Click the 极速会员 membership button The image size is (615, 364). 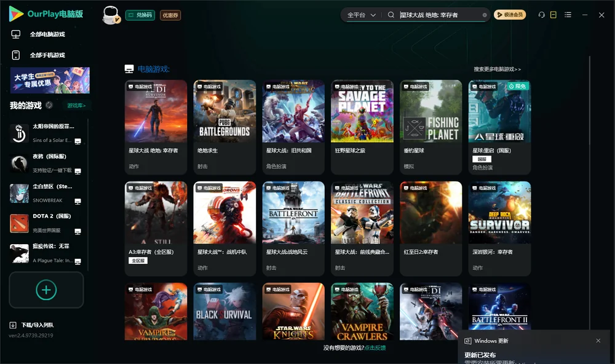click(510, 15)
